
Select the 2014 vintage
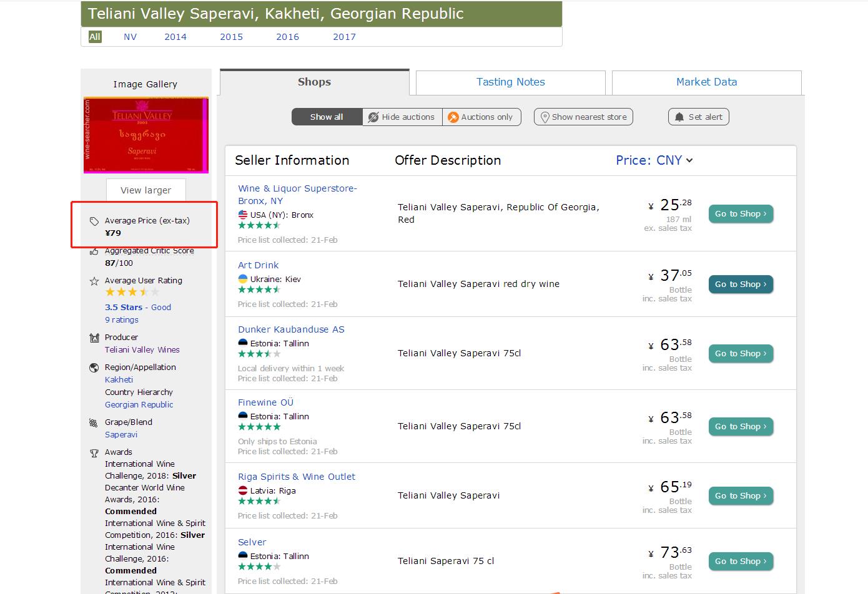tap(175, 37)
